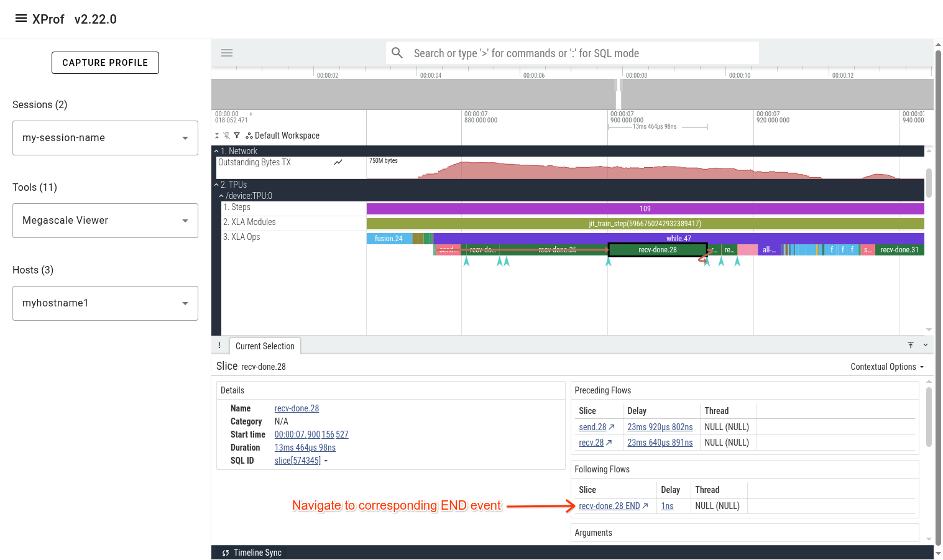Click the timeline panel hamburger icon
The height and width of the screenshot is (560, 943).
pyautogui.click(x=226, y=53)
